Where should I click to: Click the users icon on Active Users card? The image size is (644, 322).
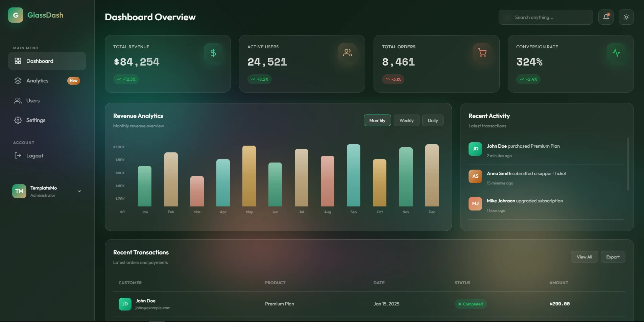[347, 53]
